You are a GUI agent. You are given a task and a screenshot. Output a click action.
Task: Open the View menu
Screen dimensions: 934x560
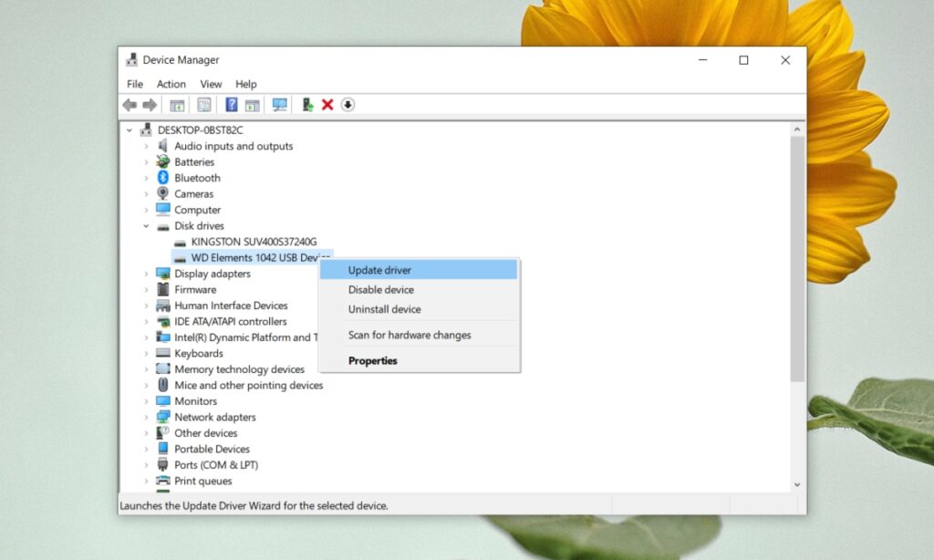(x=211, y=83)
